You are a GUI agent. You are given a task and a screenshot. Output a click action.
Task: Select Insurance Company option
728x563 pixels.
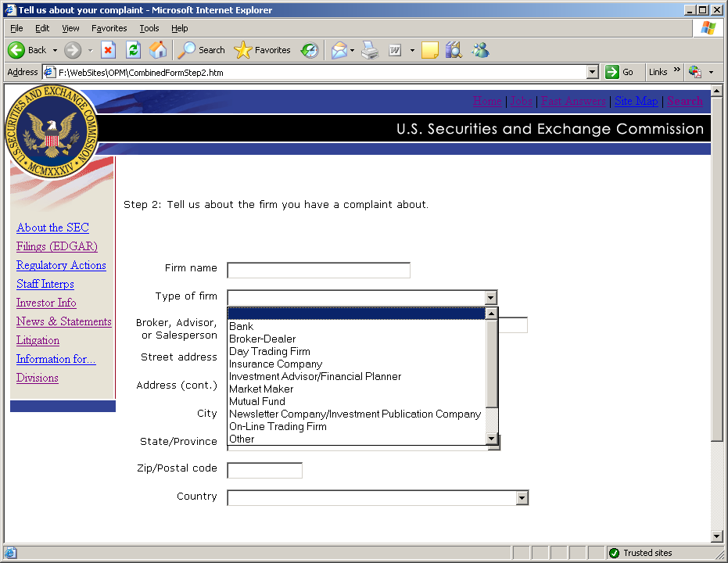pyautogui.click(x=356, y=364)
